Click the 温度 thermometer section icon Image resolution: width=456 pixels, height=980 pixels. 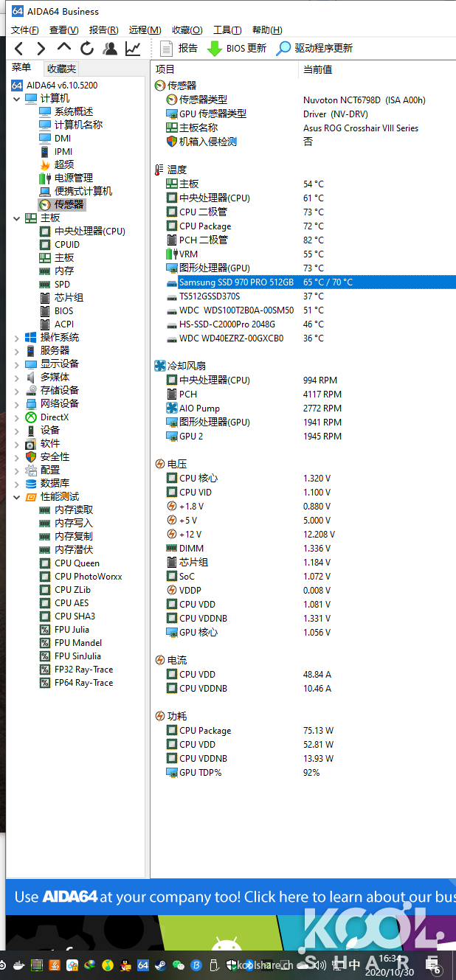(x=159, y=170)
